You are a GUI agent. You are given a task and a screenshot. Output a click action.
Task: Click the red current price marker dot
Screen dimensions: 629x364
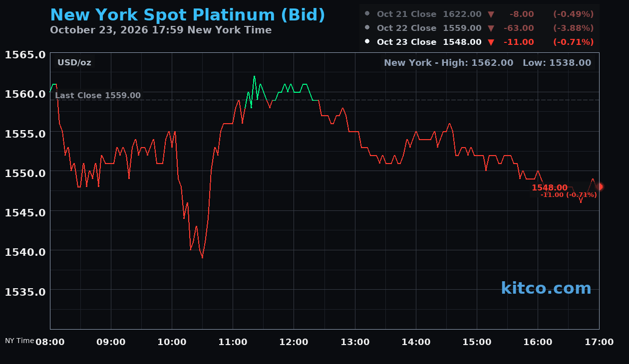click(600, 186)
